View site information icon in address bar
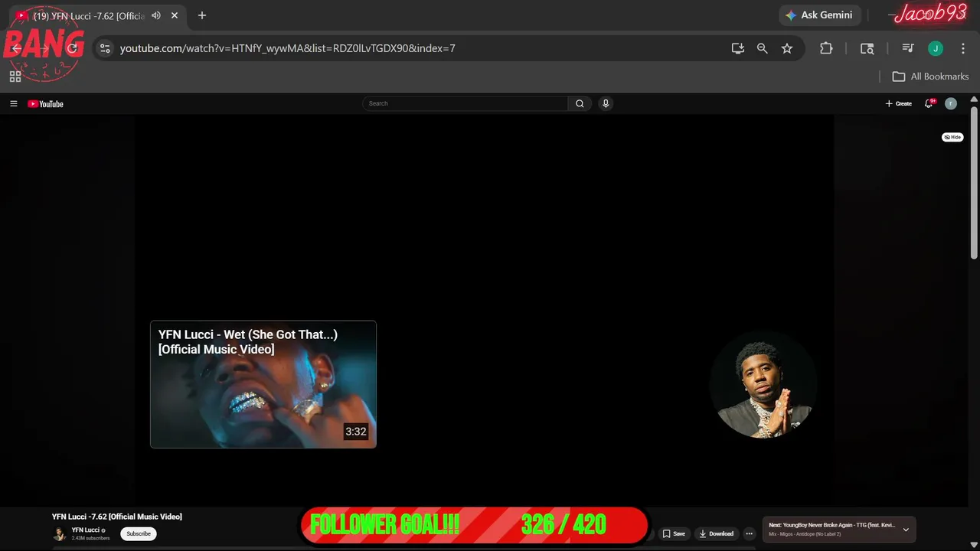This screenshot has height=551, width=980. 106,48
